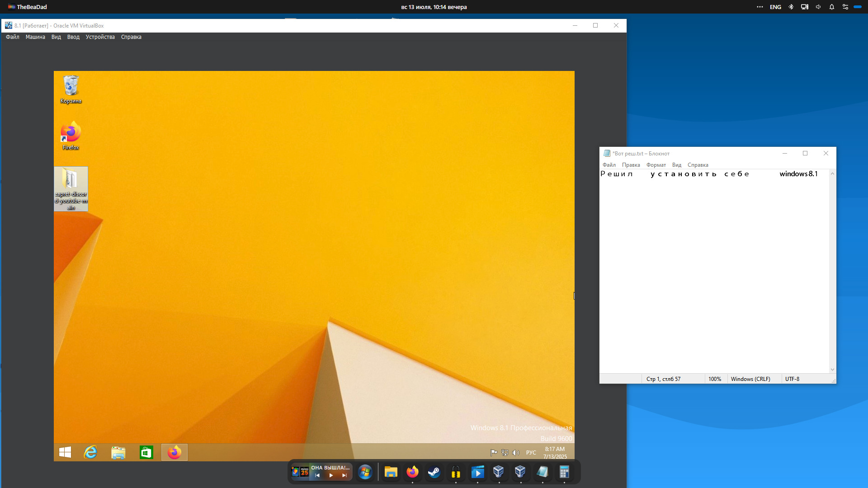Open notifications bell in top bar
Image resolution: width=868 pixels, height=488 pixels.
(x=831, y=7)
